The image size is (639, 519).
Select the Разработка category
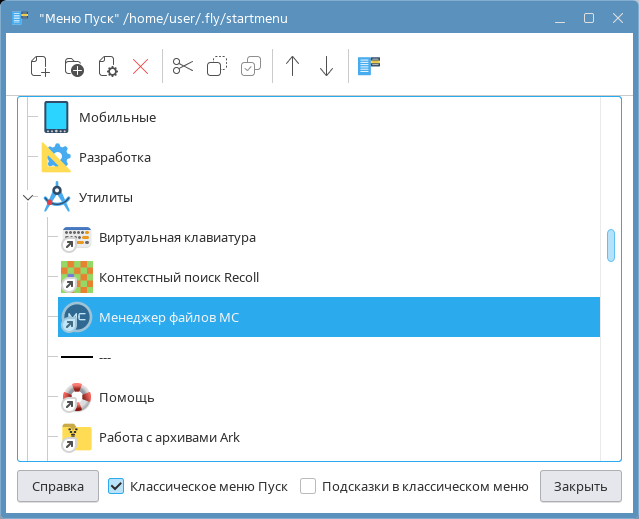114,158
